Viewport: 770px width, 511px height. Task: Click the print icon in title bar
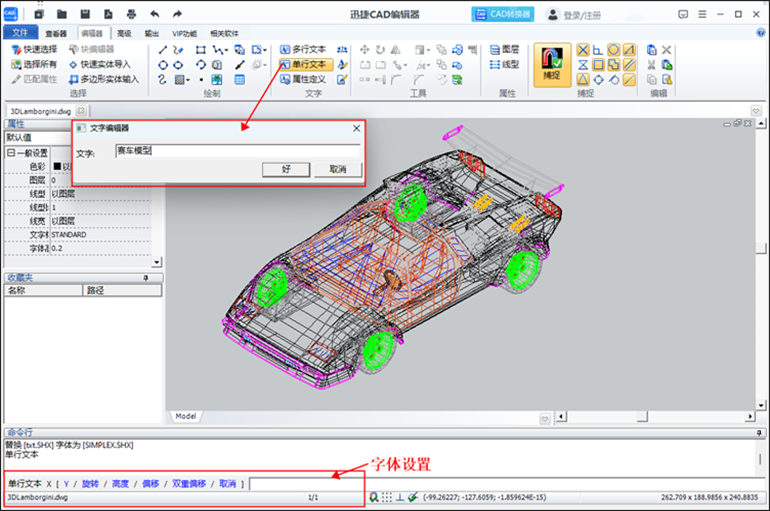131,14
